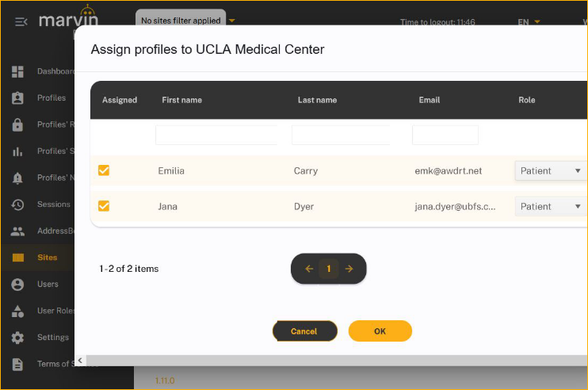Open Sessions via the history clock icon
Image resolution: width=588 pixels, height=390 pixels.
point(17,205)
